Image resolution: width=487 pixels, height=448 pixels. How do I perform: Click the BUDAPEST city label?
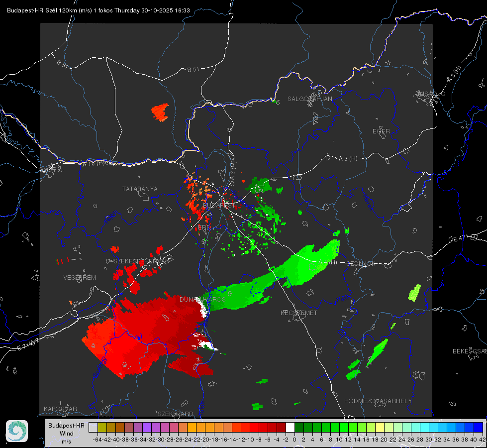[x=219, y=206]
